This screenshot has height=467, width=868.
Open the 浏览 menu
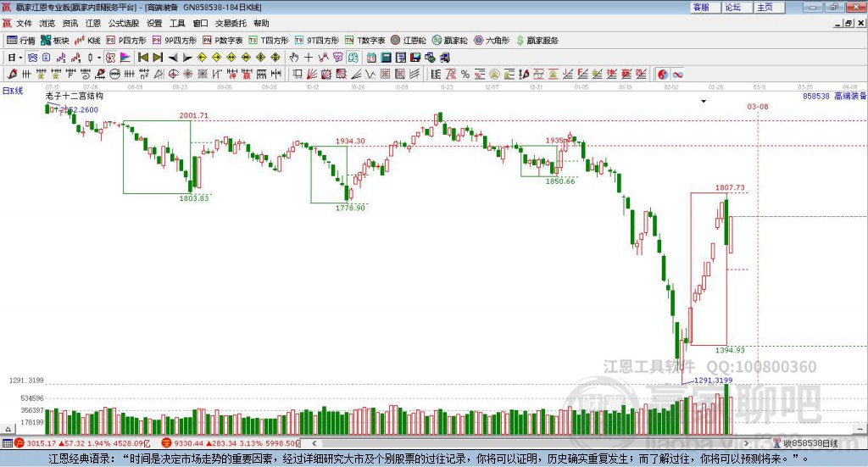(x=47, y=23)
